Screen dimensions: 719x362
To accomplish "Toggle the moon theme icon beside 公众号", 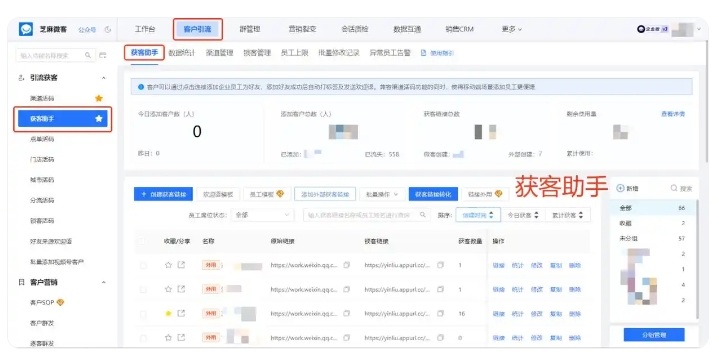I will coord(108,29).
